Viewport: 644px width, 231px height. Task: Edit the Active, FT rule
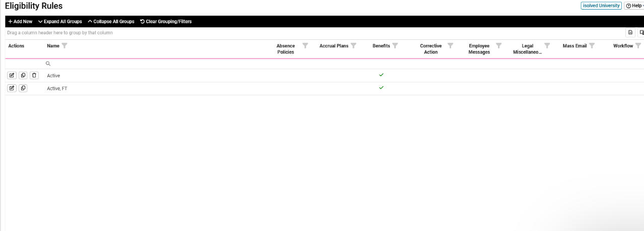[x=12, y=88]
